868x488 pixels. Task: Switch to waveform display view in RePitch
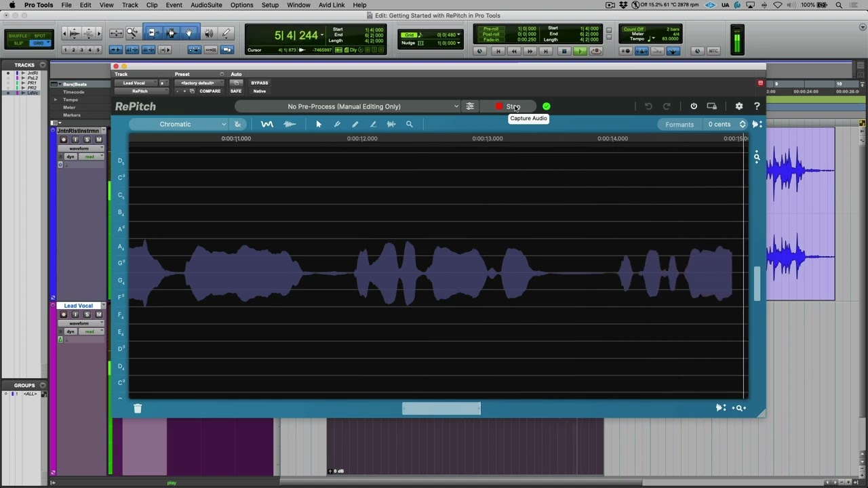click(x=290, y=124)
